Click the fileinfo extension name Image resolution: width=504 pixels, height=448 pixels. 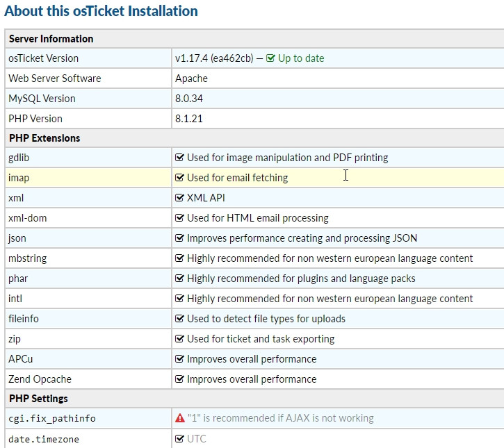coord(24,319)
